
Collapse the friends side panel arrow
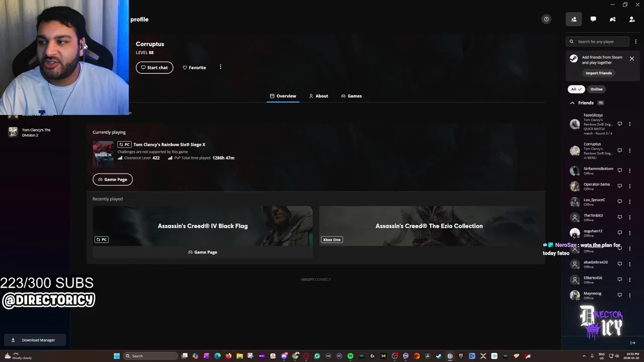tap(633, 343)
